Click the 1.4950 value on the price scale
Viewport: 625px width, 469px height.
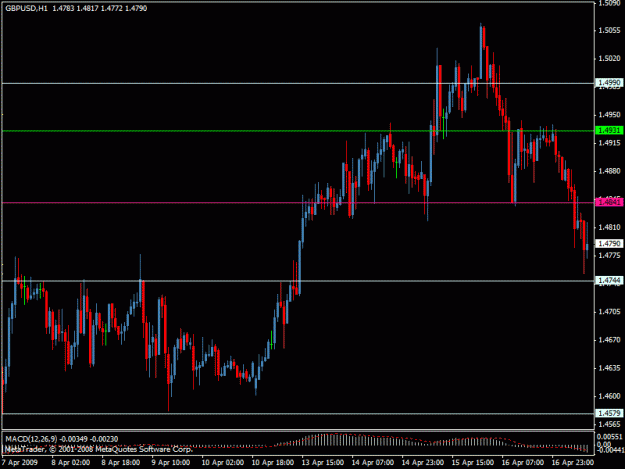(x=609, y=115)
